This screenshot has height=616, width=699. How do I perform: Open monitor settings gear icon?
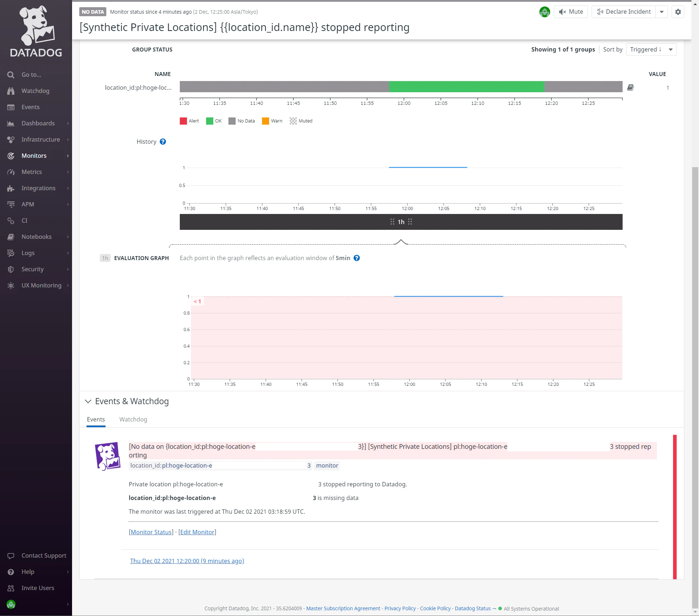point(678,12)
